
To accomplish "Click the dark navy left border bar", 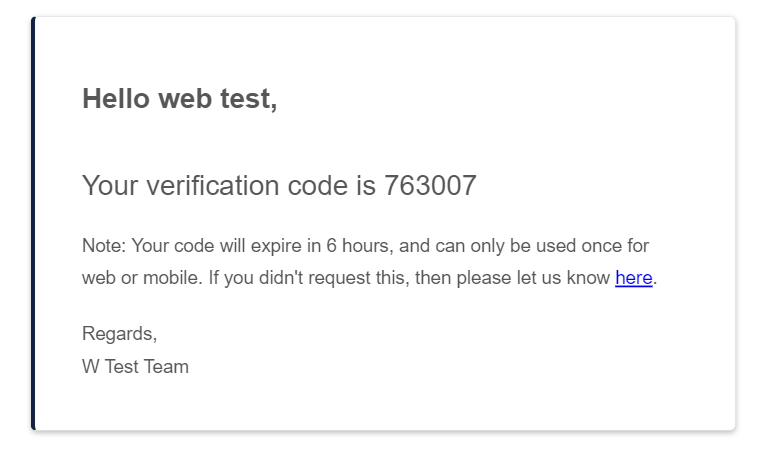I will [x=33, y=224].
